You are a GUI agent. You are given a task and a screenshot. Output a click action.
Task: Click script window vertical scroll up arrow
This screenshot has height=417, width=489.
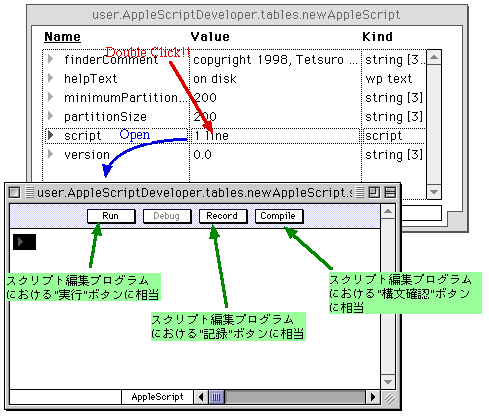[x=388, y=211]
